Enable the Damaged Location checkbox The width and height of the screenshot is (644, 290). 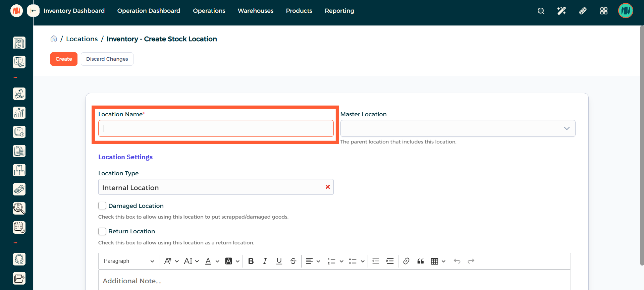(102, 206)
